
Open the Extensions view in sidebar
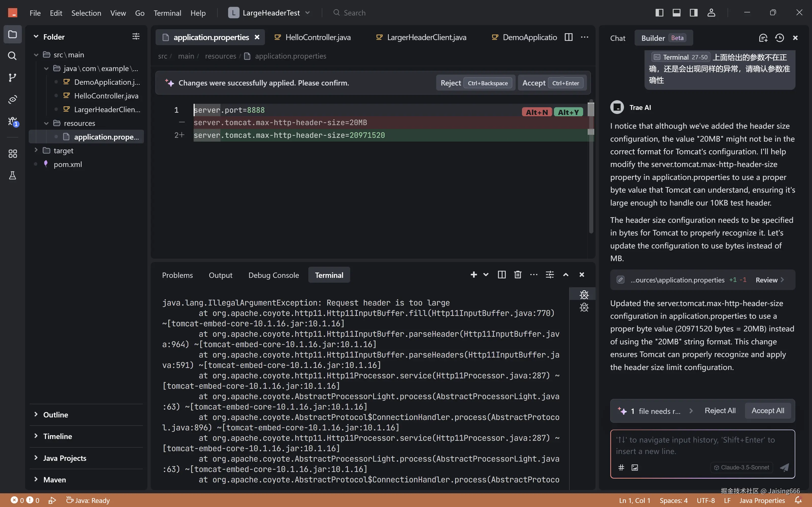click(12, 154)
